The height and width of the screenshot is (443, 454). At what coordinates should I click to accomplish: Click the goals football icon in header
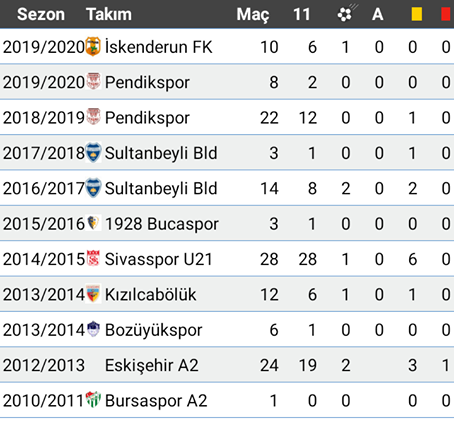pyautogui.click(x=347, y=13)
